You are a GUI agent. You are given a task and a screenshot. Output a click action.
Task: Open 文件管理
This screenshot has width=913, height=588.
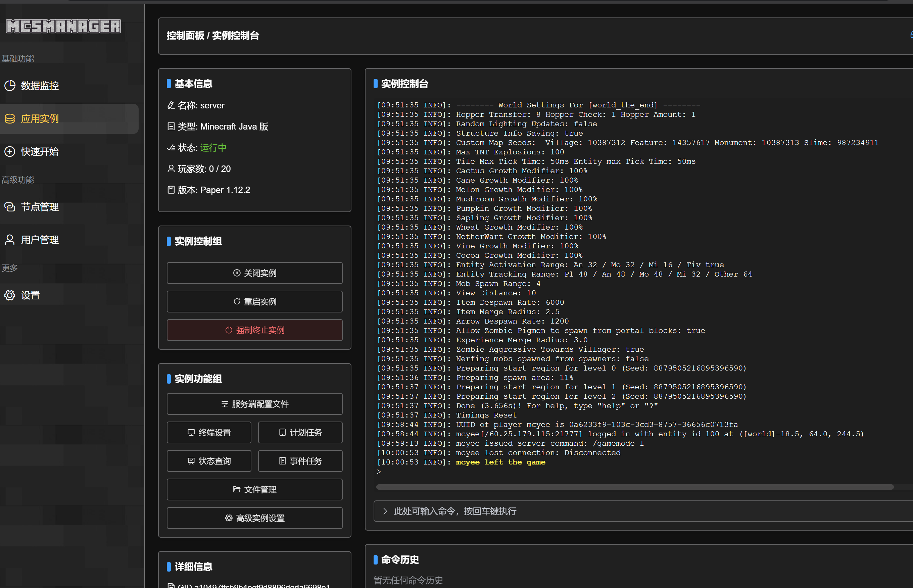[x=255, y=489]
